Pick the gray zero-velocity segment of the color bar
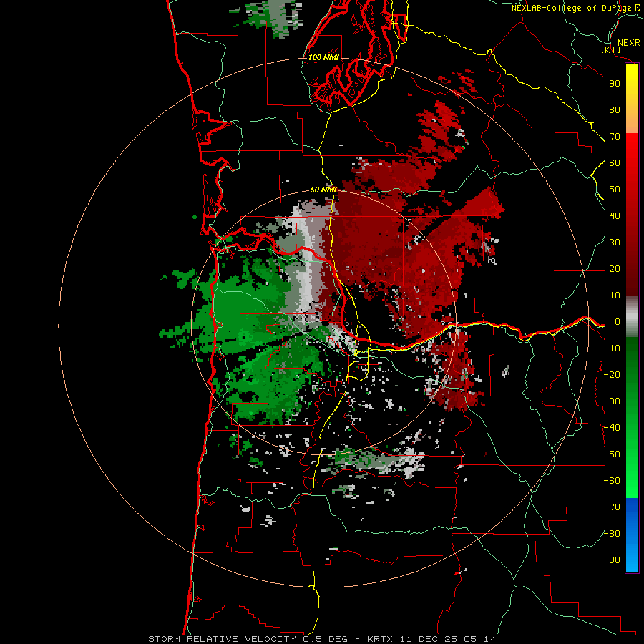The height and width of the screenshot is (644, 644). [x=632, y=317]
